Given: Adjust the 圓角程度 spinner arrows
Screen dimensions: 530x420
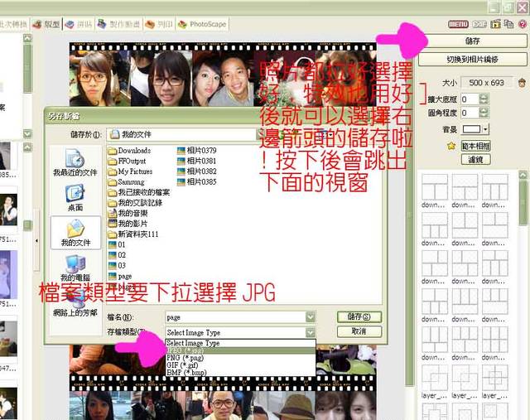Looking at the screenshot, I should (484, 113).
